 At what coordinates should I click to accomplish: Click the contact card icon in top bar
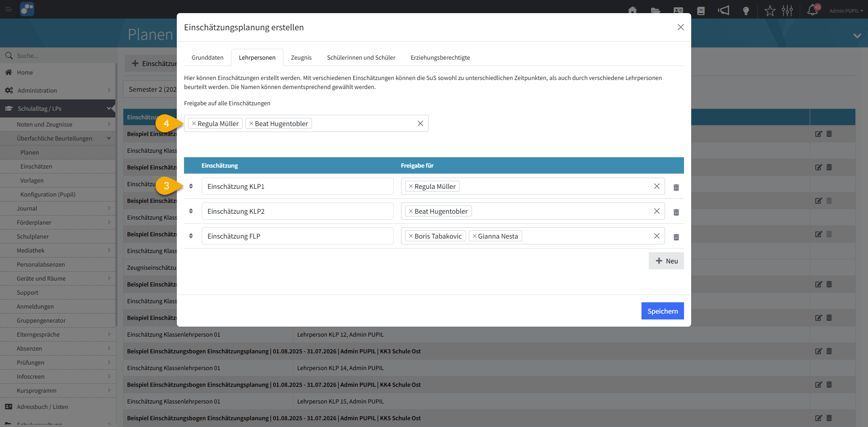point(679,11)
